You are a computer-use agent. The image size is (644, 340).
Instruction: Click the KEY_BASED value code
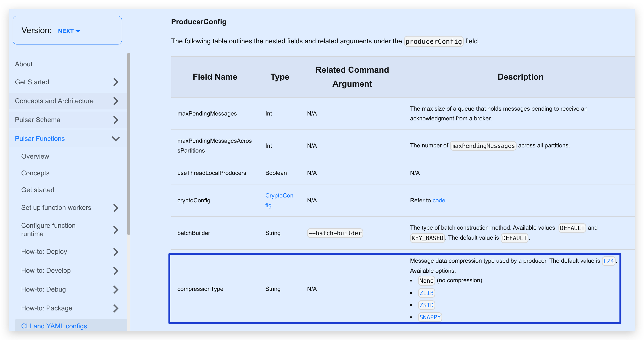pyautogui.click(x=427, y=238)
